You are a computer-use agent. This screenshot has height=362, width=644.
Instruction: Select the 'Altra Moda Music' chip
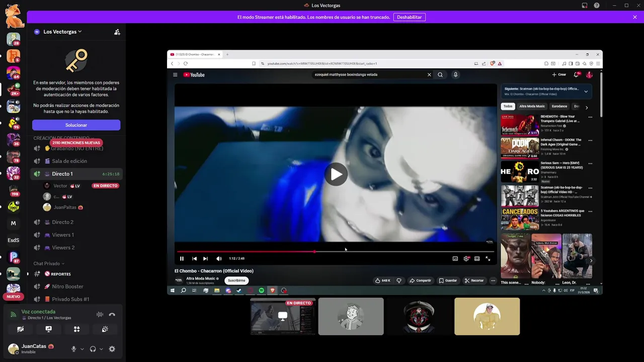coord(532,106)
